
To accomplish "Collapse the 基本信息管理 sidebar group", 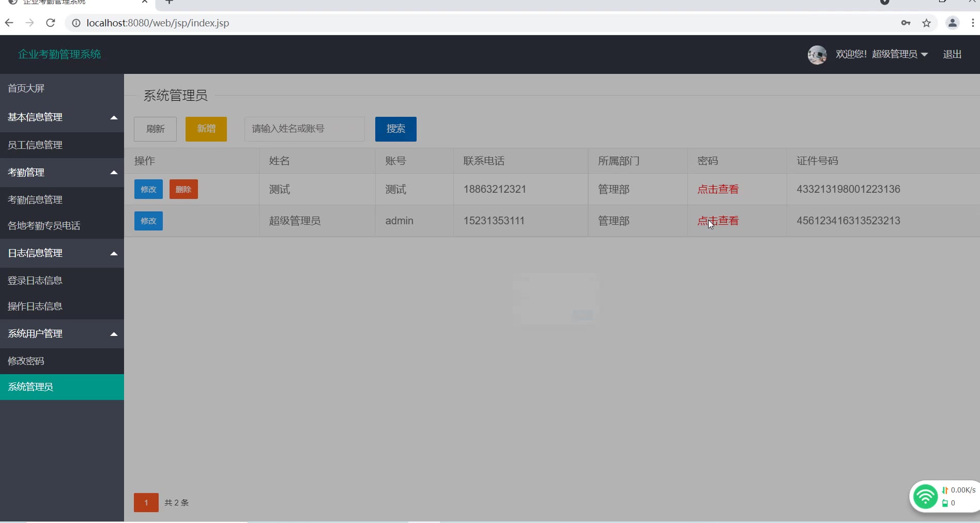I will pyautogui.click(x=62, y=117).
